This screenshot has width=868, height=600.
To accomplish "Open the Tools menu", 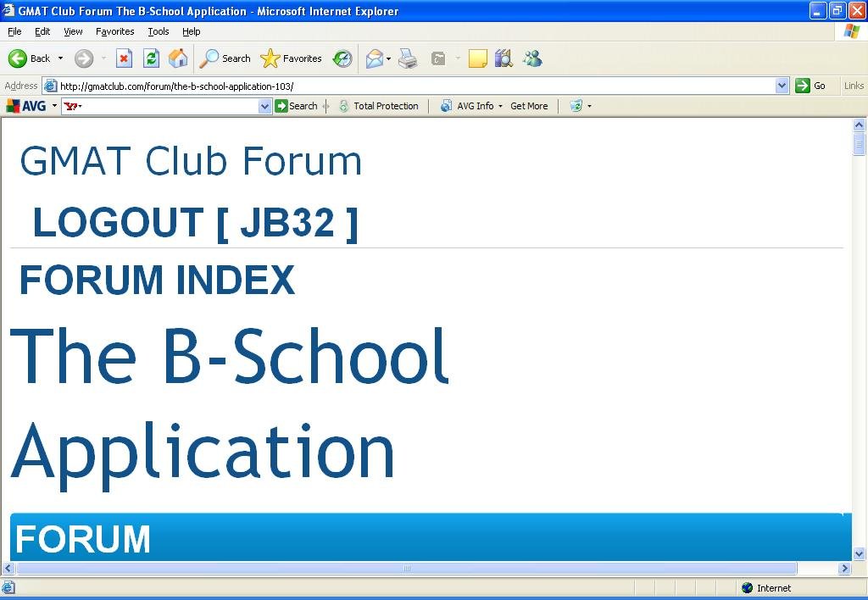I will [x=159, y=31].
